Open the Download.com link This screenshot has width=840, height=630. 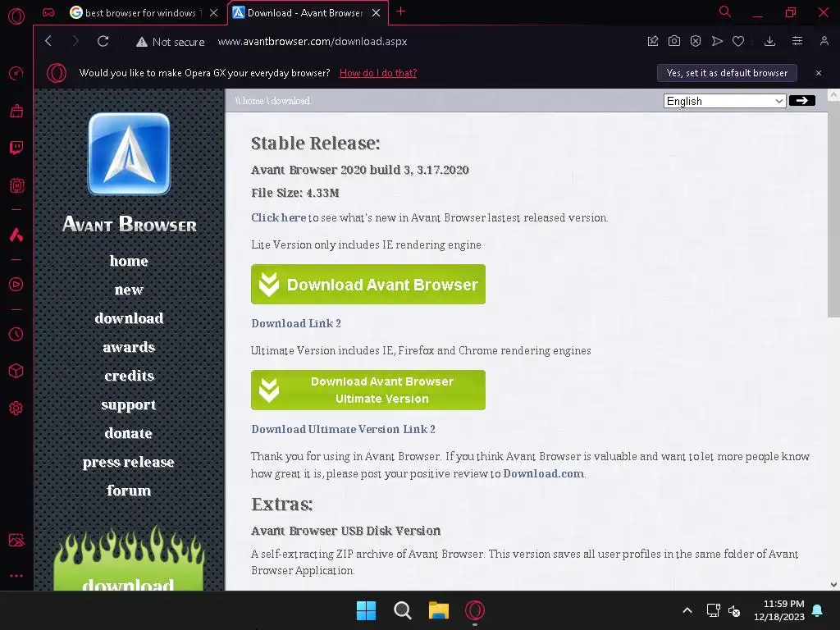(x=543, y=473)
